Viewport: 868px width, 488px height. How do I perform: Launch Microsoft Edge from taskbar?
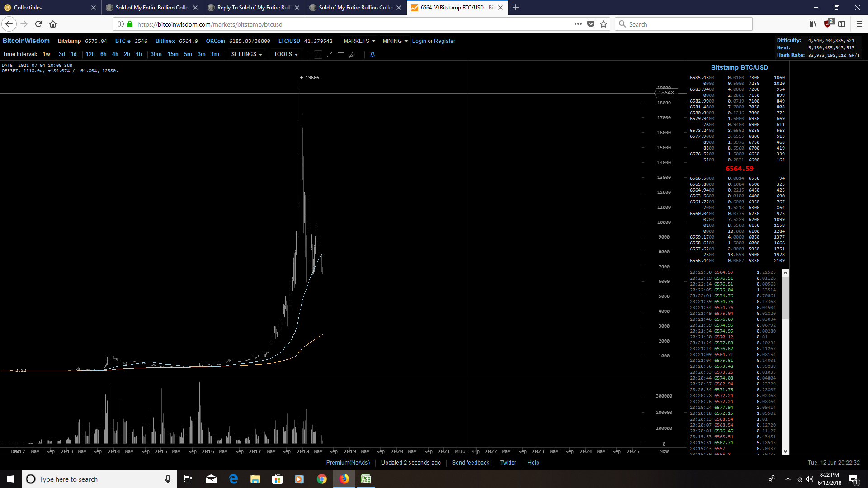point(233,479)
